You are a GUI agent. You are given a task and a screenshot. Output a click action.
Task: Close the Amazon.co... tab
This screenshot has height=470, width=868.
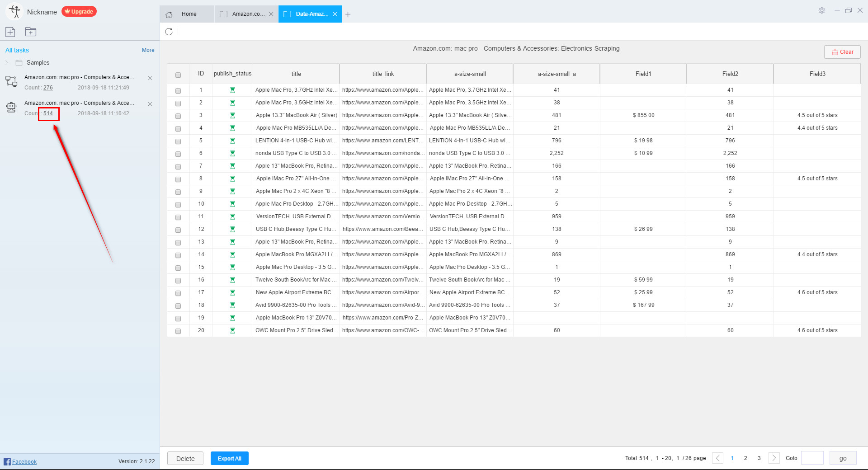(271, 14)
